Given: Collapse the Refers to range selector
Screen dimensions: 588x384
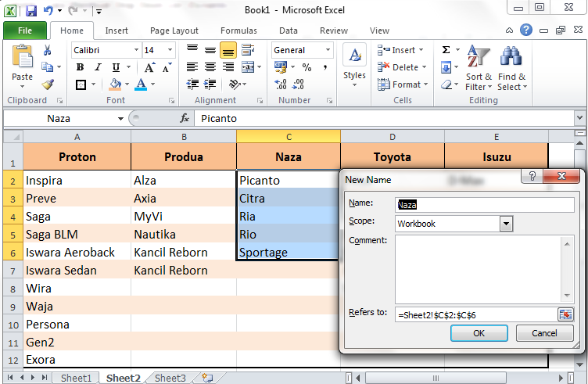Looking at the screenshot, I should [x=565, y=314].
